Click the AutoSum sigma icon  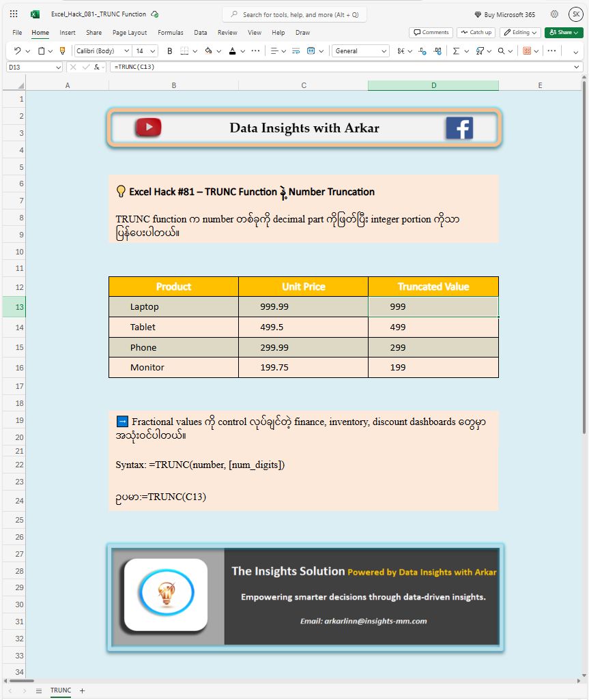tap(457, 50)
